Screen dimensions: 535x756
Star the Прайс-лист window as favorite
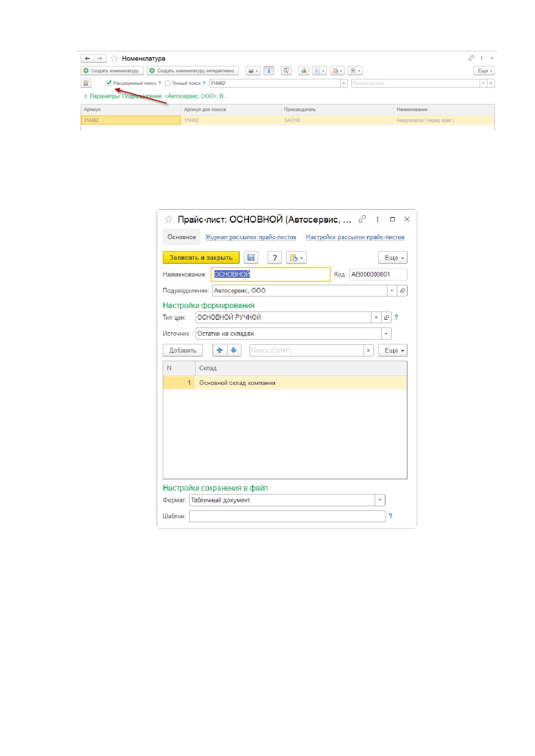pyautogui.click(x=168, y=220)
